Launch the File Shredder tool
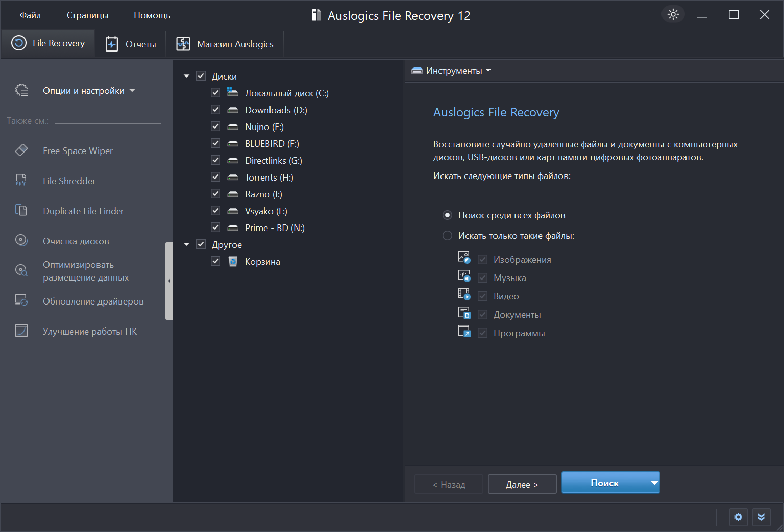The height and width of the screenshot is (532, 784). click(x=69, y=181)
